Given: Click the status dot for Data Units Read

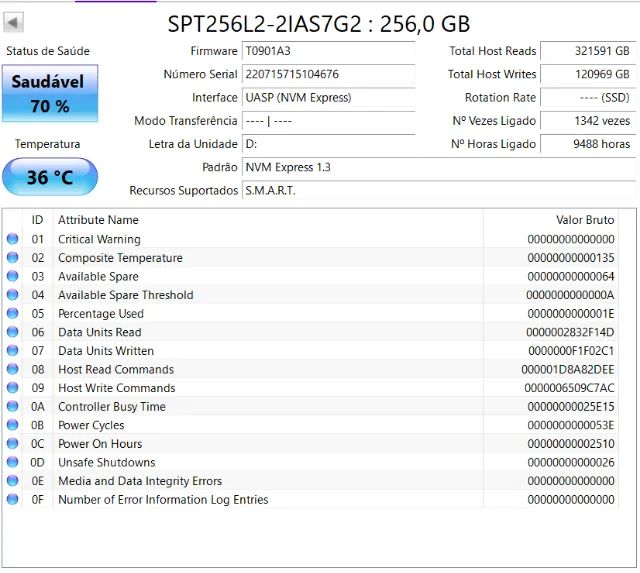Looking at the screenshot, I should click(x=13, y=332).
